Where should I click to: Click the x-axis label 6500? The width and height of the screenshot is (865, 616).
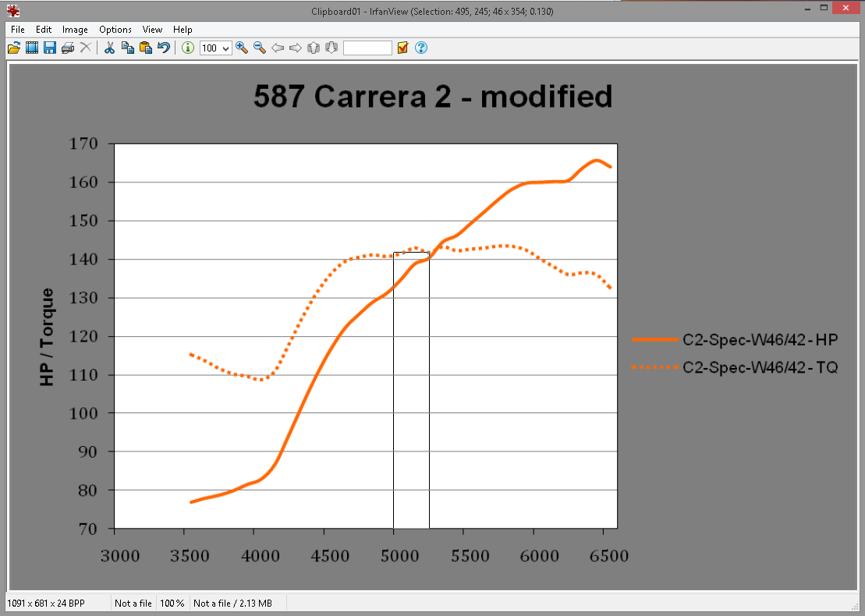(x=609, y=556)
